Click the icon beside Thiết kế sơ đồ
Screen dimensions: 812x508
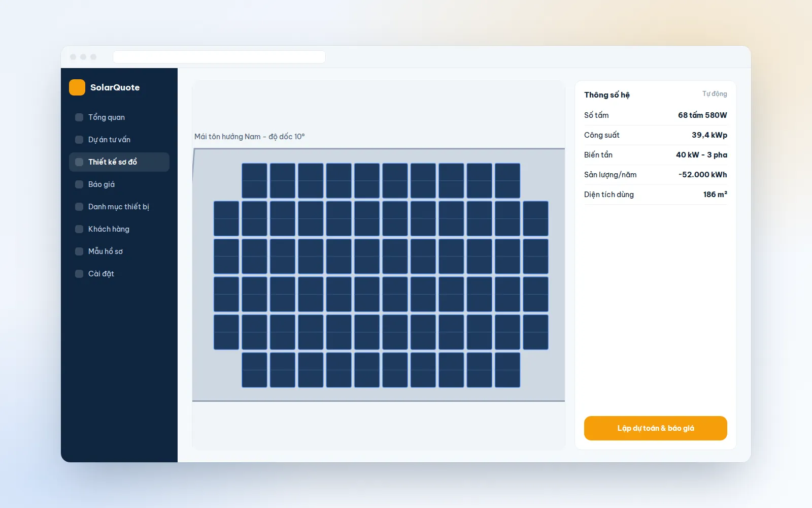tap(79, 162)
